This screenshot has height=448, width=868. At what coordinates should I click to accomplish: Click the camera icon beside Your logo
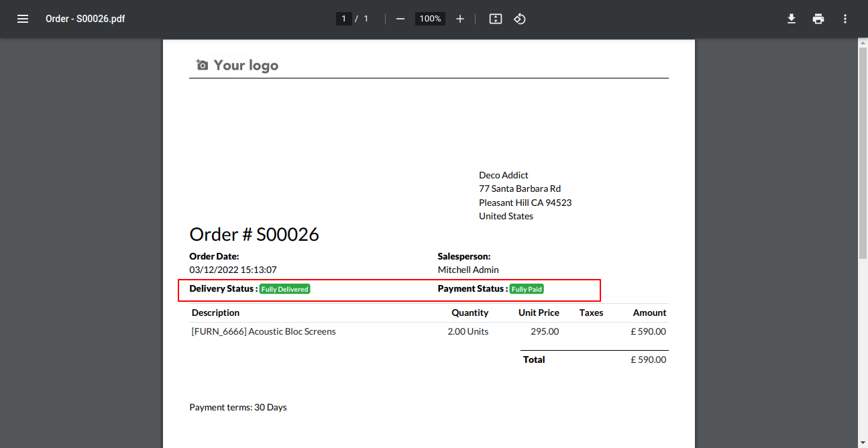tap(202, 65)
